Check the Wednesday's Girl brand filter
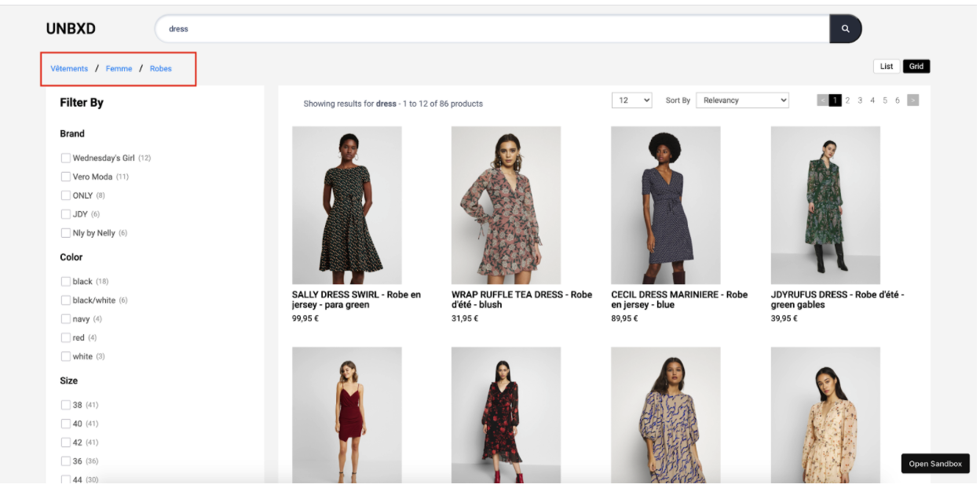The width and height of the screenshot is (980, 488). 66,158
